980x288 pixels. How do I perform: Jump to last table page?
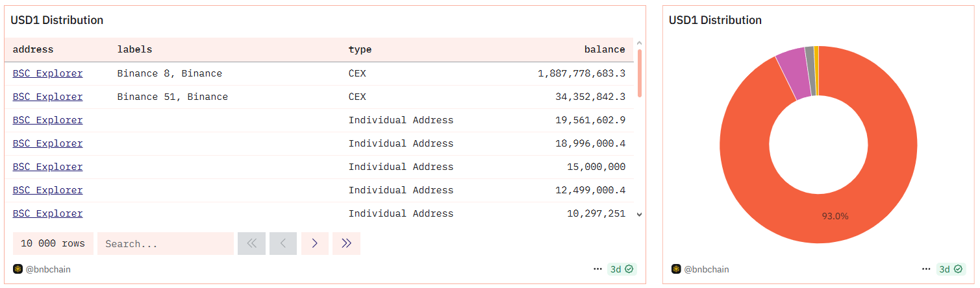[x=346, y=243]
